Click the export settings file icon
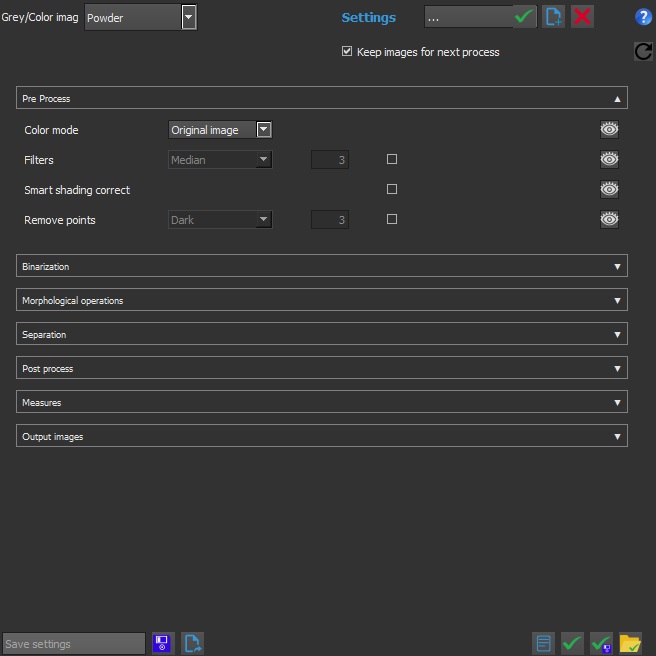 192,643
